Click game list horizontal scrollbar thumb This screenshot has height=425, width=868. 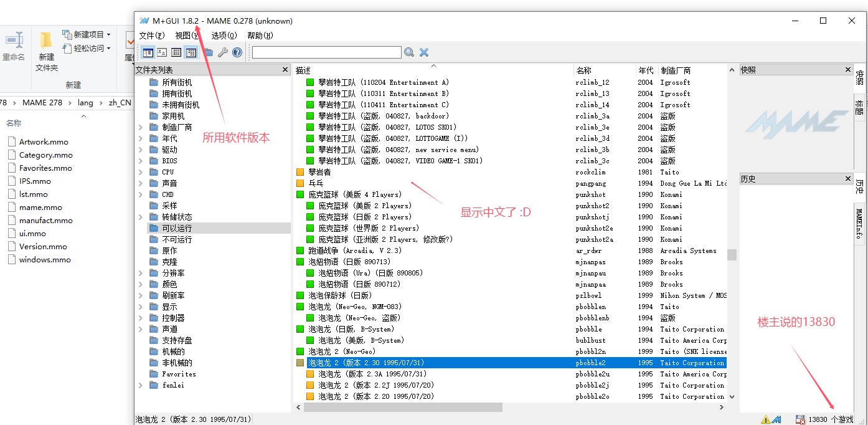click(x=403, y=407)
